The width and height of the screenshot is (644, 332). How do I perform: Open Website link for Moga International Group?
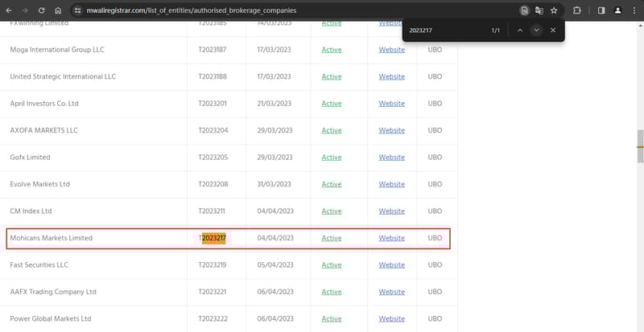click(391, 50)
